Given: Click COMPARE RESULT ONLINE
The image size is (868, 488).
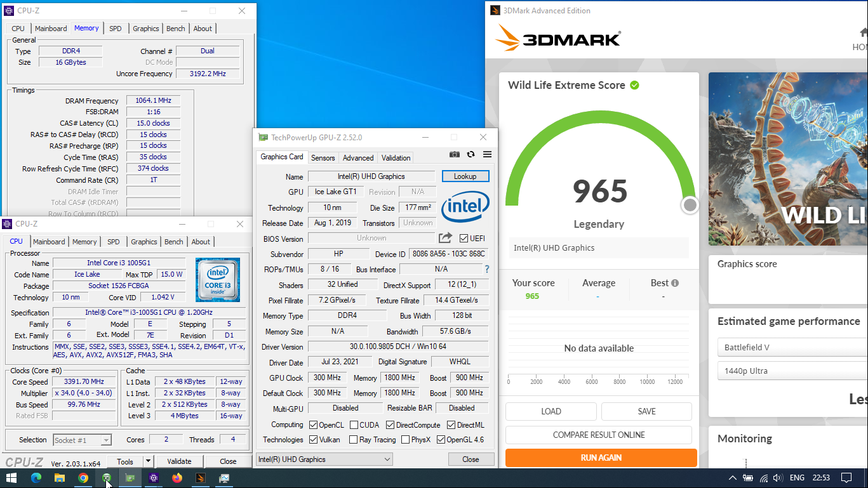Looking at the screenshot, I should tap(599, 435).
